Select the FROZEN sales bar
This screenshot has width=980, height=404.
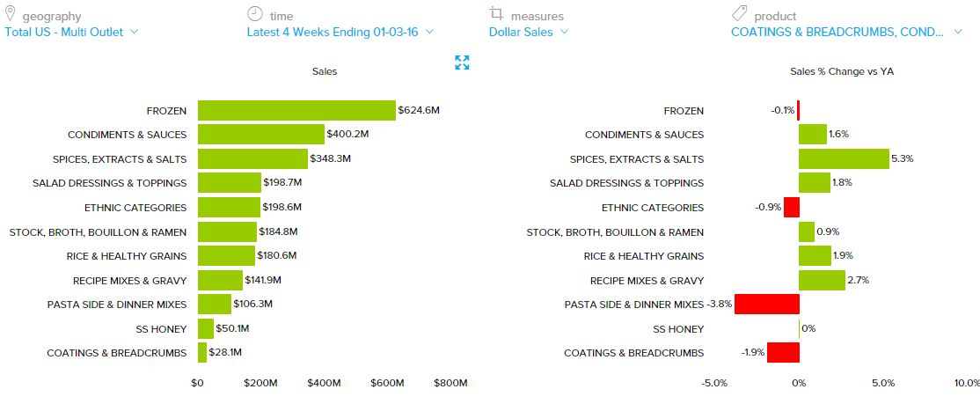tap(296, 110)
